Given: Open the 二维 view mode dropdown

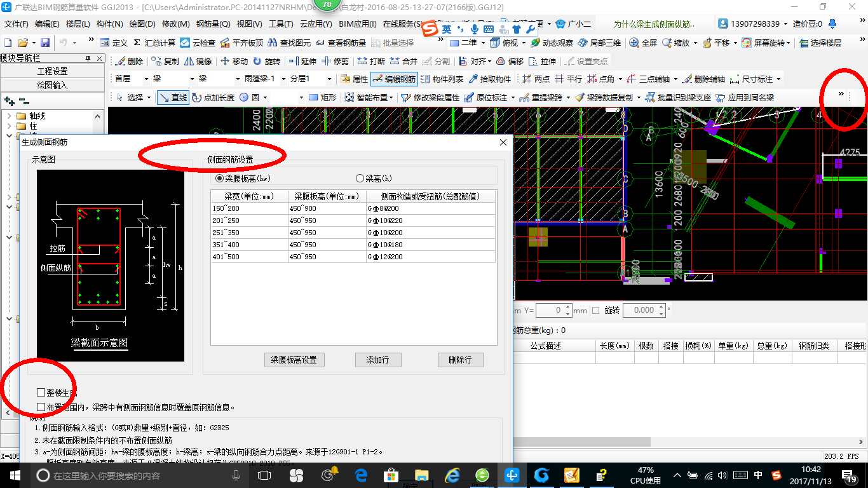Looking at the screenshot, I should tap(483, 43).
